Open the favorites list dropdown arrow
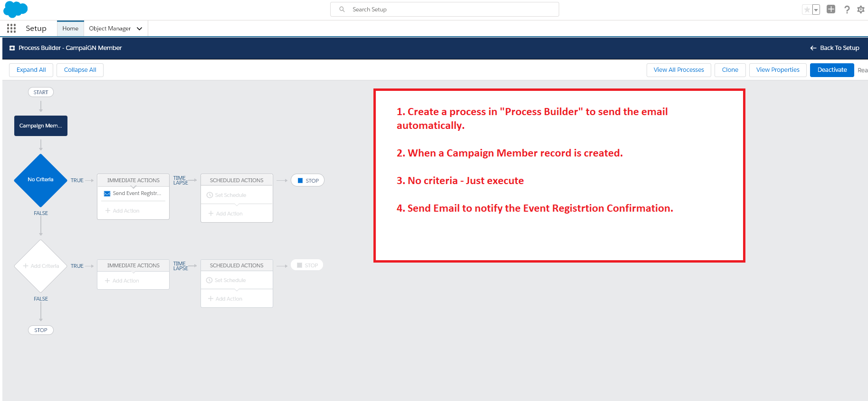This screenshot has height=401, width=868. click(816, 10)
